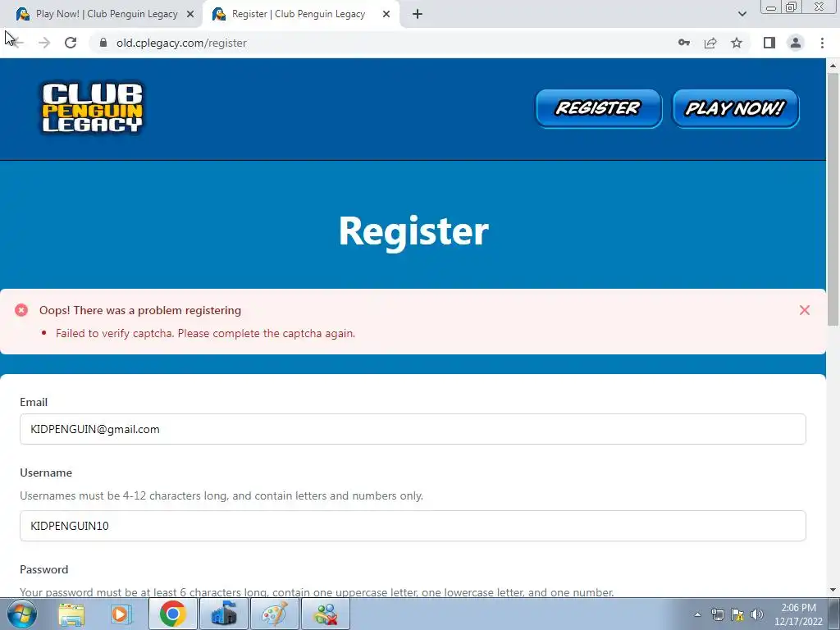Click the network tray icon
Screen dimensions: 840x630
717,614
